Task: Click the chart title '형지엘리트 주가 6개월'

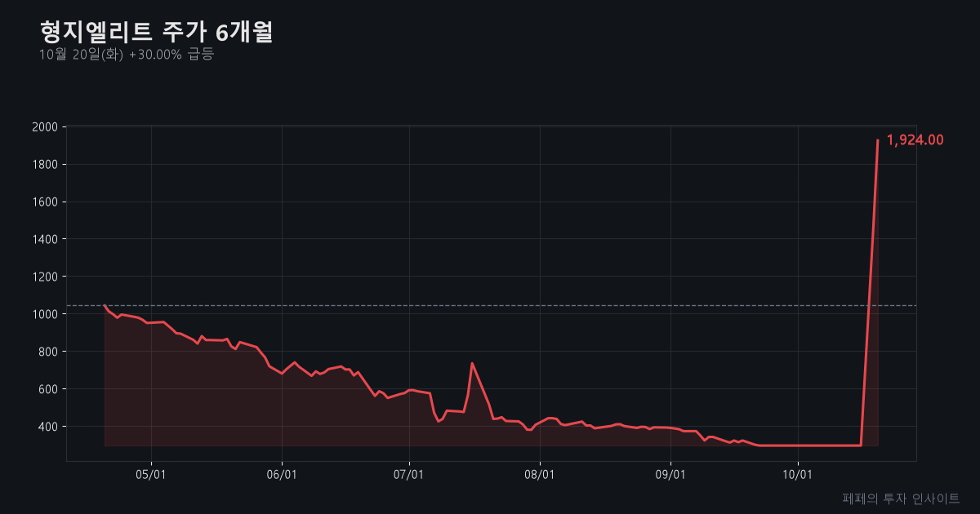Action: pyautogui.click(x=156, y=32)
